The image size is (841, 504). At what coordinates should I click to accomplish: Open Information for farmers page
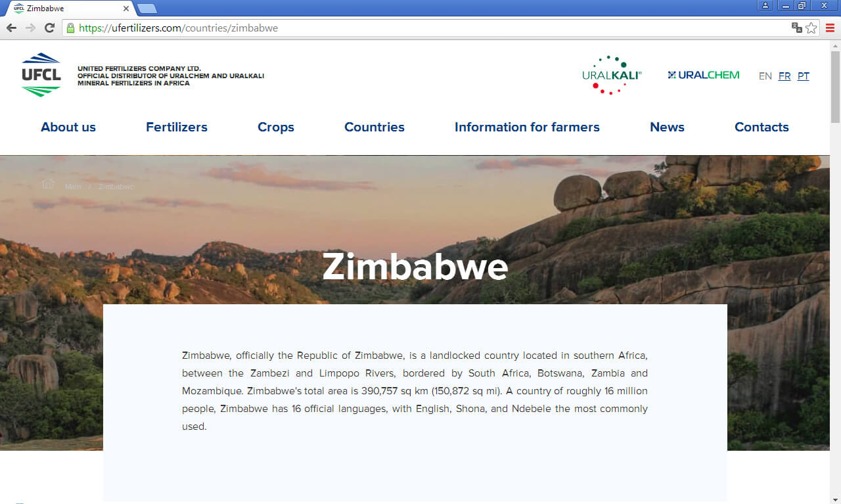[x=527, y=127]
